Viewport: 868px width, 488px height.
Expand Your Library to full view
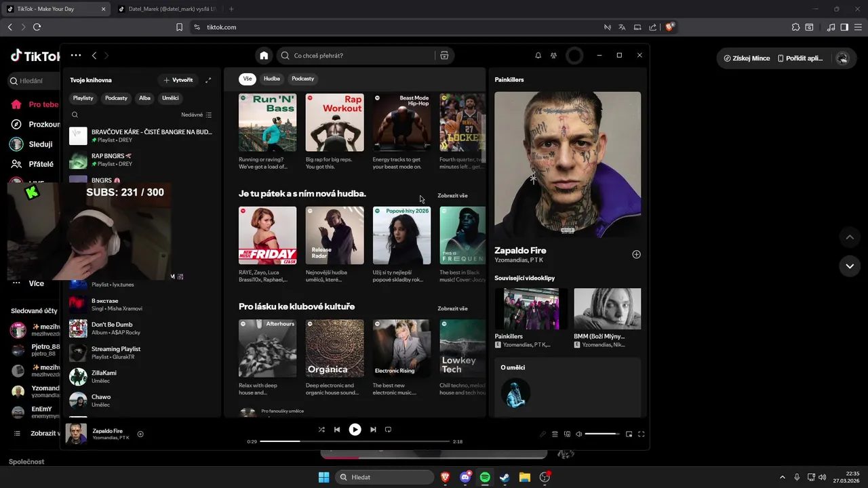point(208,80)
